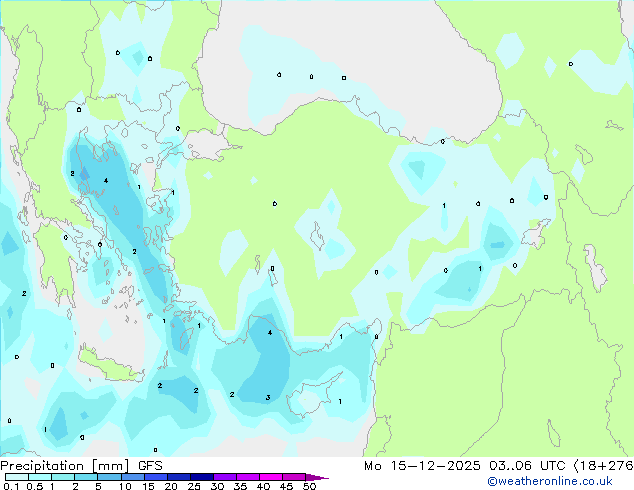Screen dimensions: 634x490
Task: Select the 25–30 mm navy legend swatch
Action: pos(202,477)
